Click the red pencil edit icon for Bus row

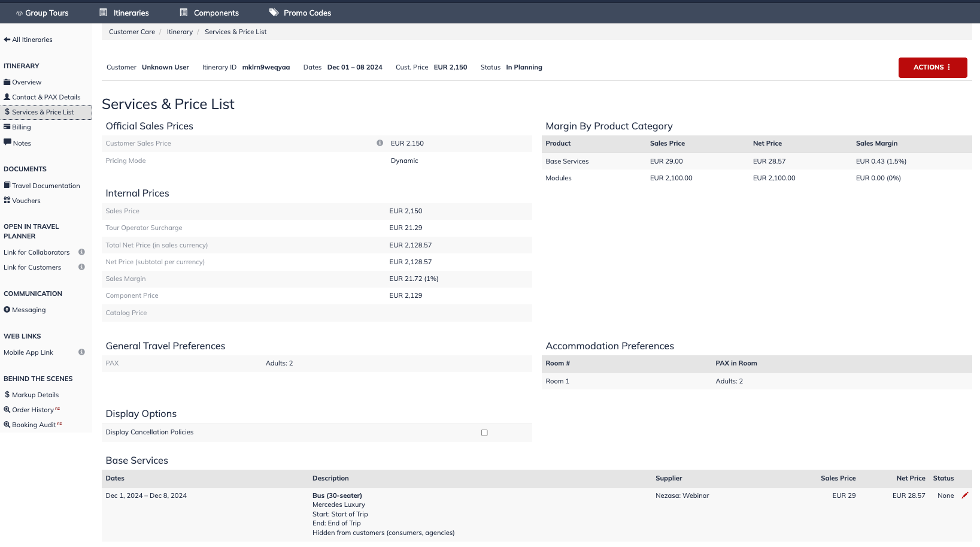[x=965, y=495]
